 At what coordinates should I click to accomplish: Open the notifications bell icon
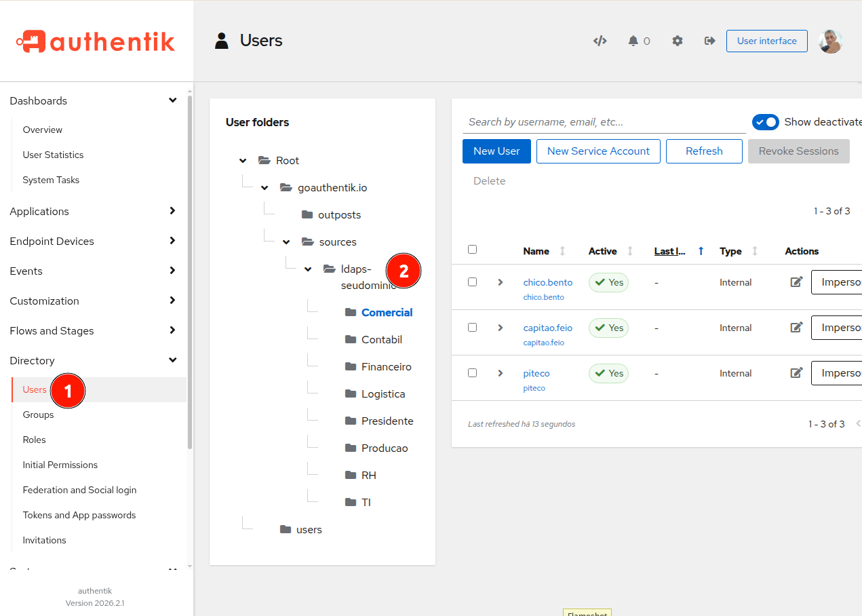(633, 41)
